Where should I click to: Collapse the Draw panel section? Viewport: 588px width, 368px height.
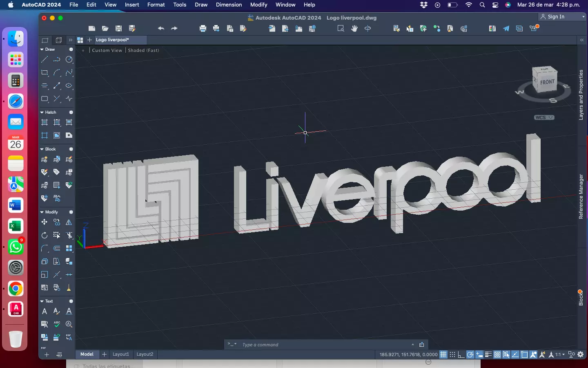(42, 49)
